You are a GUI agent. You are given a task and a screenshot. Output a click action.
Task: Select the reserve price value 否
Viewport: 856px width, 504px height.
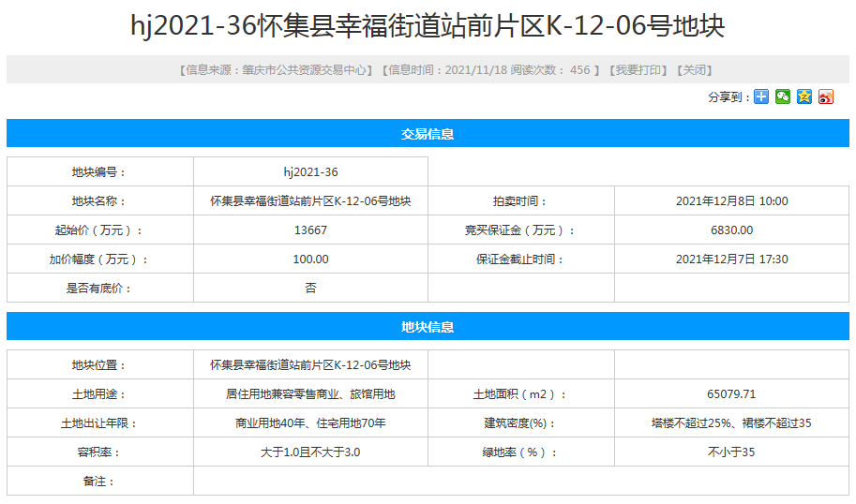(x=310, y=288)
